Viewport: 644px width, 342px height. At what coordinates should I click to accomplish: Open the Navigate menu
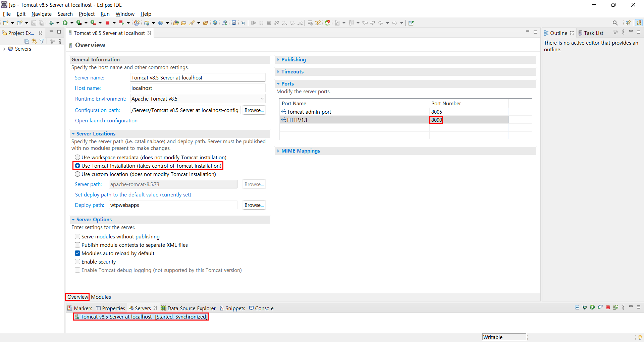point(42,14)
